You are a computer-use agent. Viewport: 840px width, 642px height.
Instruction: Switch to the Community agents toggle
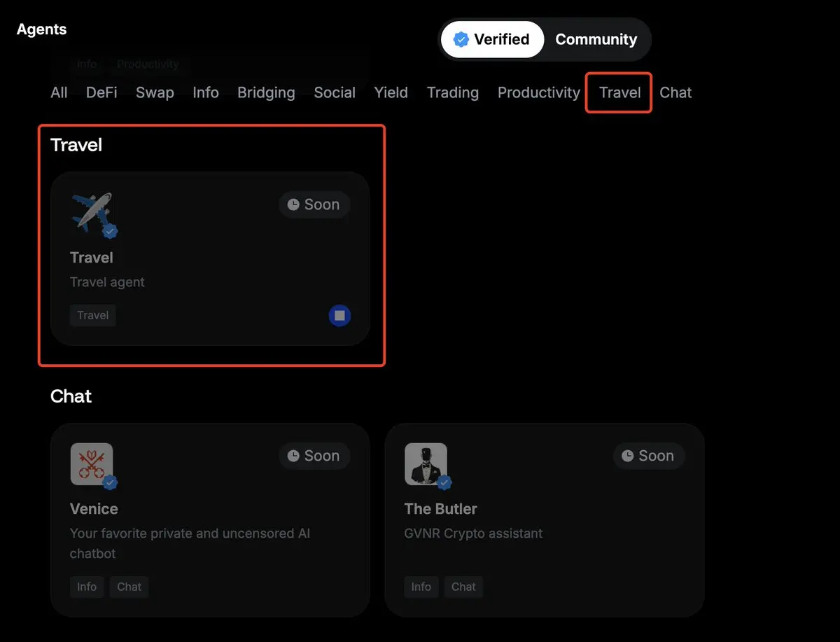point(596,39)
